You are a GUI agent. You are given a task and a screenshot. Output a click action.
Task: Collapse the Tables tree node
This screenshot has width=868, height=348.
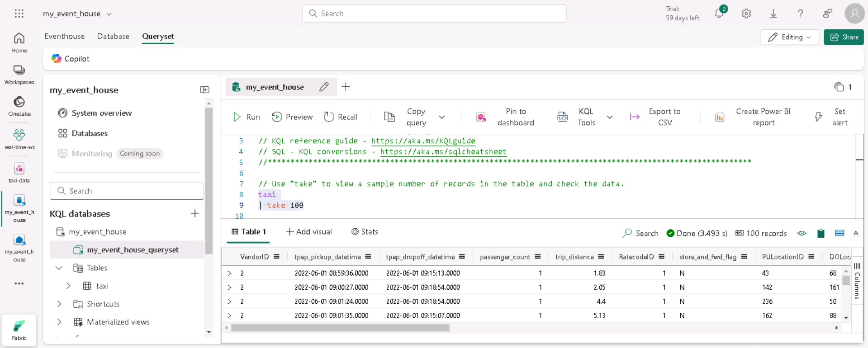pos(59,268)
